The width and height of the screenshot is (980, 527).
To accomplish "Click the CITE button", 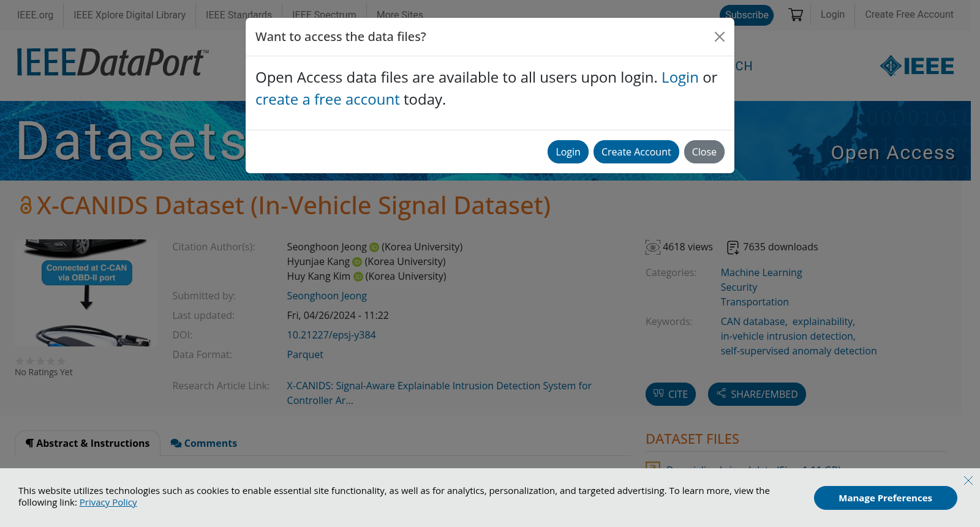I will pyautogui.click(x=671, y=394).
